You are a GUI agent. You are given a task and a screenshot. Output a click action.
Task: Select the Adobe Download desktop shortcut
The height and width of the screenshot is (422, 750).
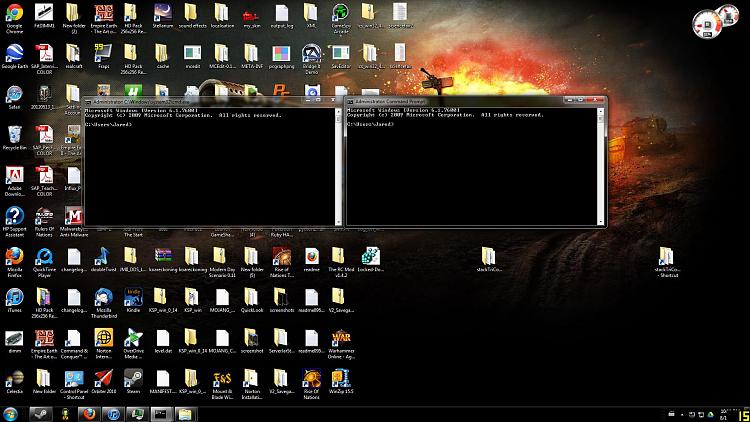click(x=14, y=181)
